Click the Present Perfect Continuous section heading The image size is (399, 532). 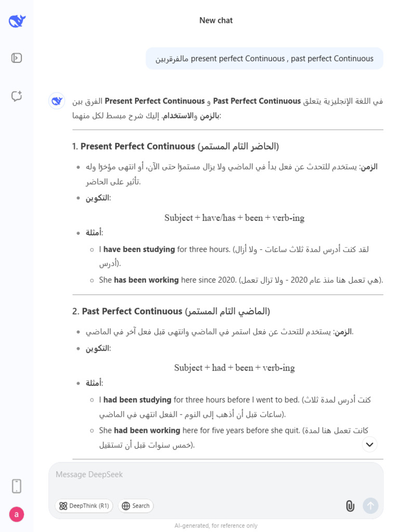(x=176, y=147)
